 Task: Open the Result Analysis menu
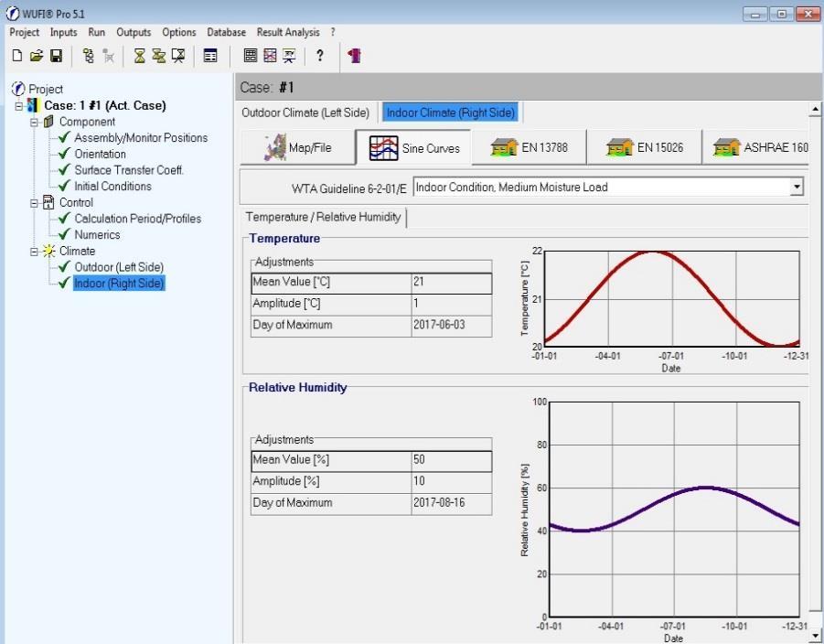(x=288, y=32)
